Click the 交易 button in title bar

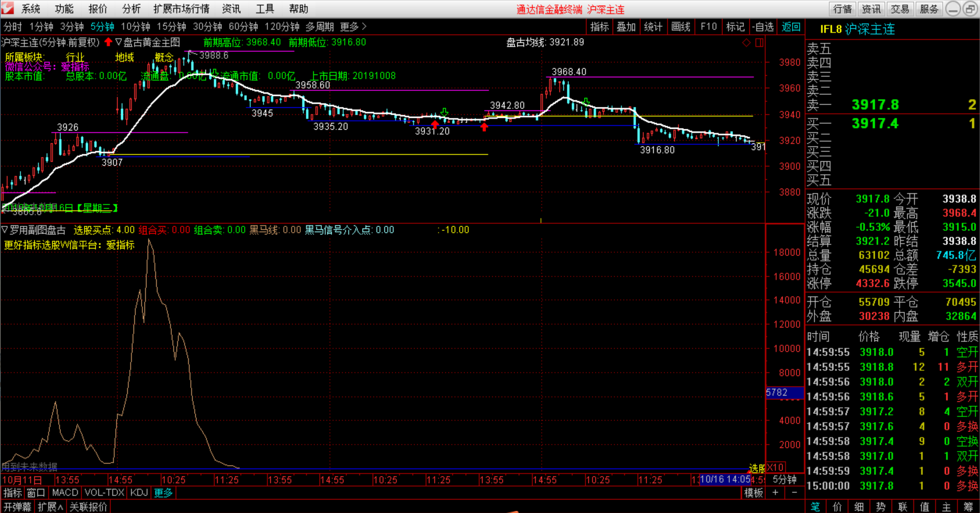(x=900, y=9)
